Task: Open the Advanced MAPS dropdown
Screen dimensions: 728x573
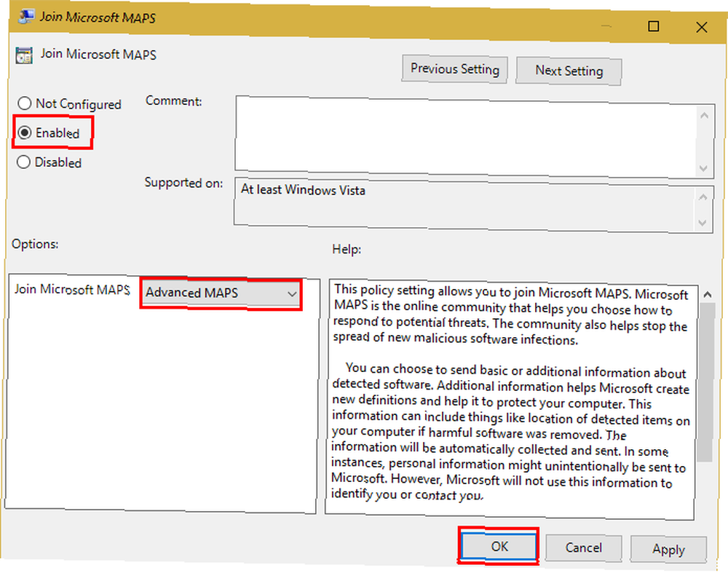Action: [221, 293]
